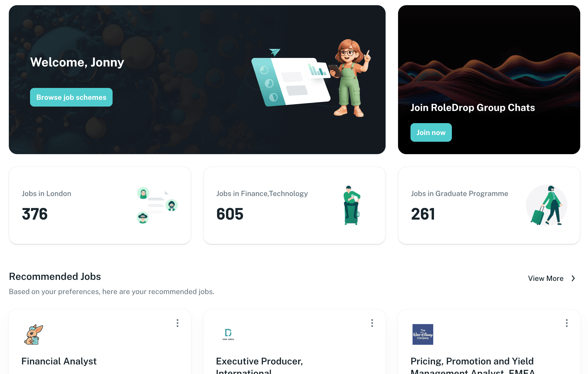Click the people avatars illustration in London card
Viewport: 588px width, 374px height.
[157, 205]
